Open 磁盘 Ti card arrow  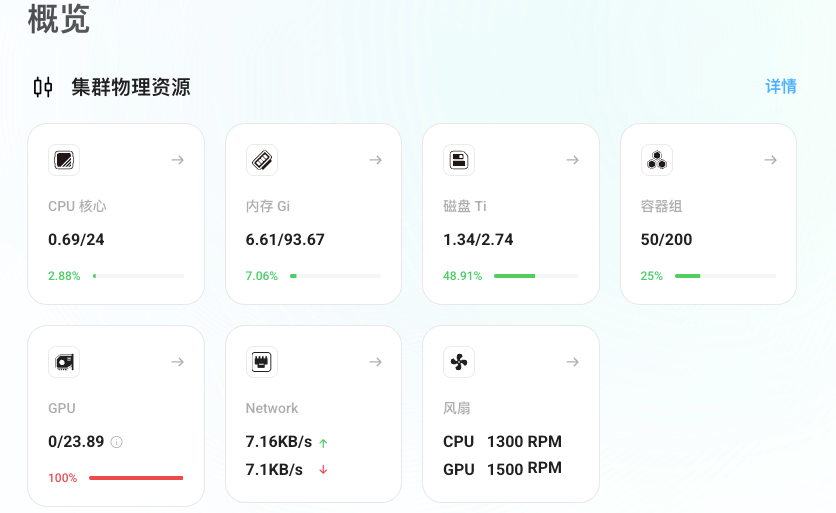pyautogui.click(x=573, y=160)
